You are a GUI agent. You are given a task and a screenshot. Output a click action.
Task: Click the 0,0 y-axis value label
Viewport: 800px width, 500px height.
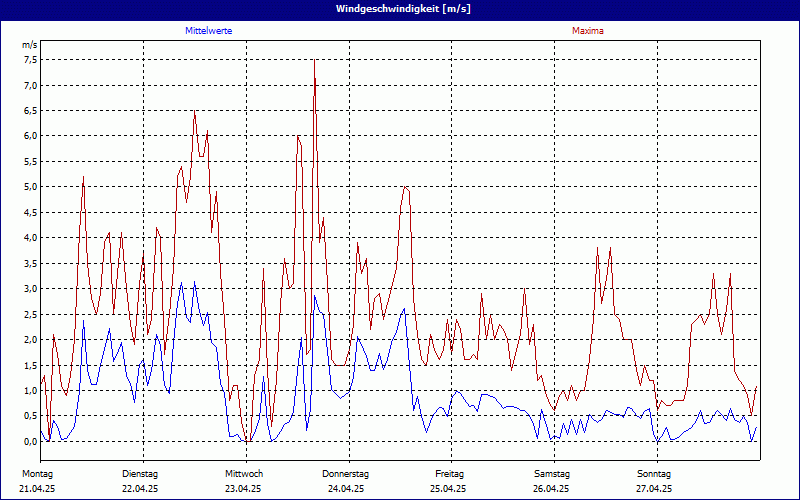point(30,441)
